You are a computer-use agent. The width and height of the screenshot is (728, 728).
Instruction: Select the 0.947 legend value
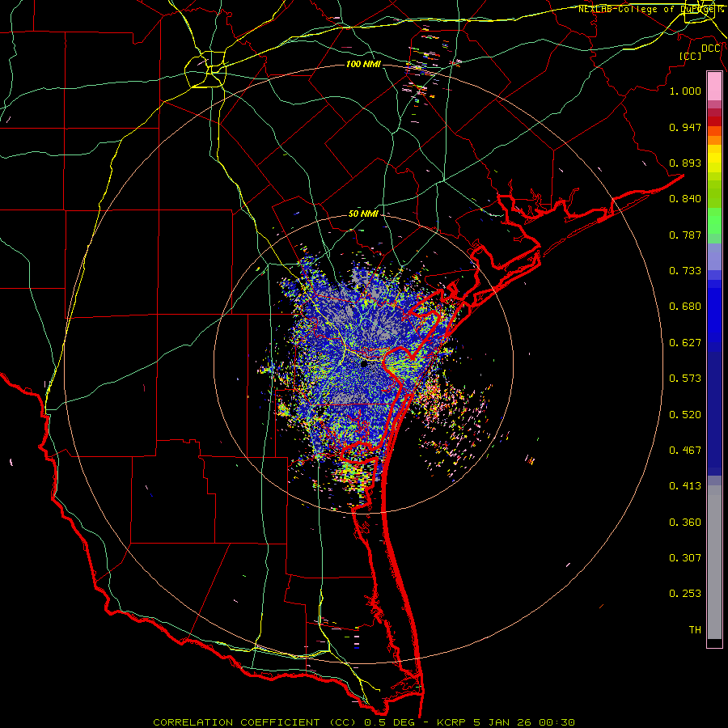tap(685, 127)
